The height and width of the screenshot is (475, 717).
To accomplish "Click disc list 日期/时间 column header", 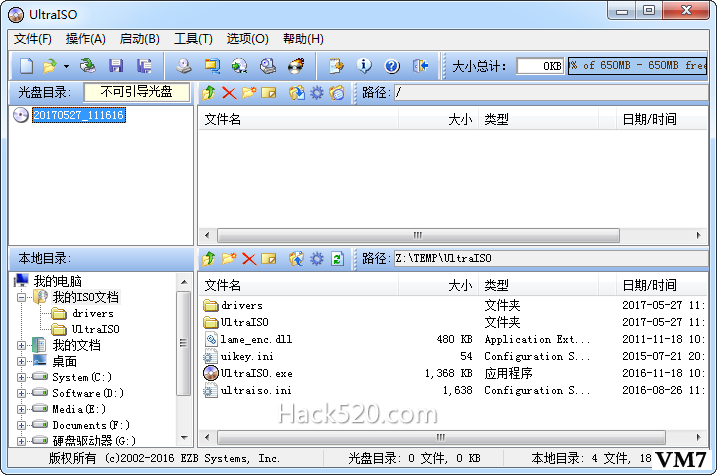I will (662, 120).
